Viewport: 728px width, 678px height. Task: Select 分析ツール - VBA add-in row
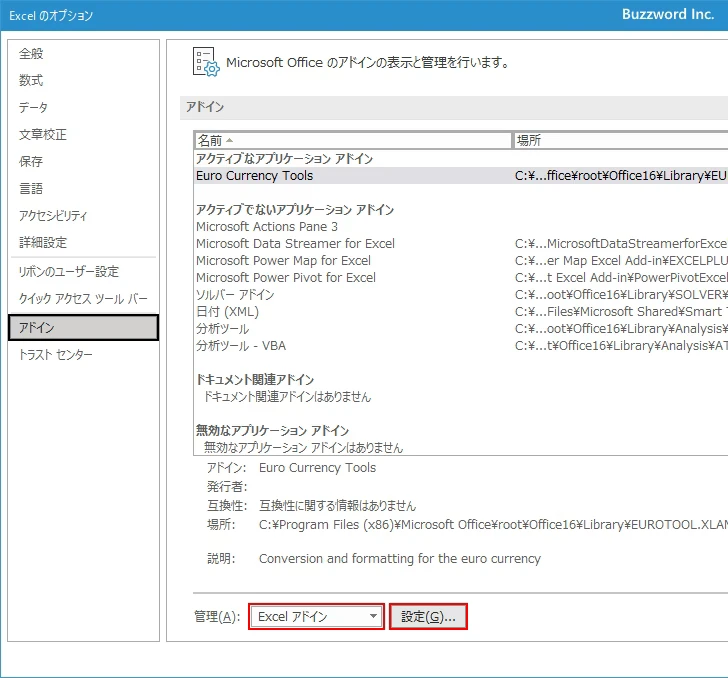coord(461,346)
